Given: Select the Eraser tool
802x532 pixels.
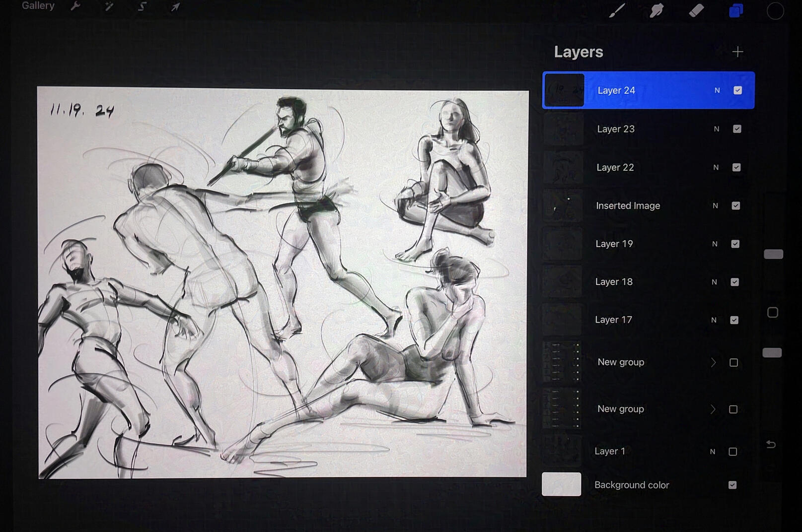Looking at the screenshot, I should point(696,10).
